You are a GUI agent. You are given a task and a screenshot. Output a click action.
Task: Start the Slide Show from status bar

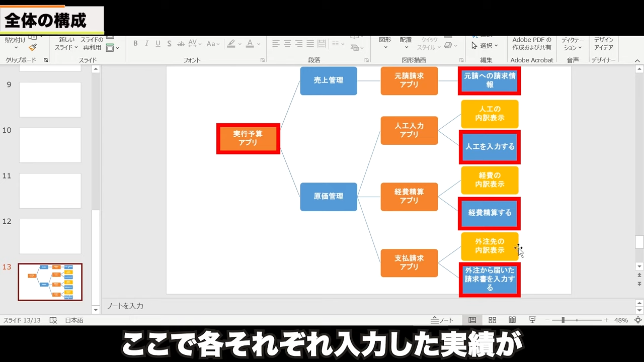[x=532, y=320]
